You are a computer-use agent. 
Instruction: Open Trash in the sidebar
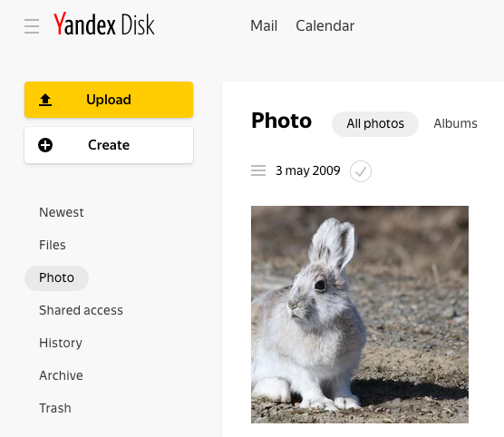55,408
